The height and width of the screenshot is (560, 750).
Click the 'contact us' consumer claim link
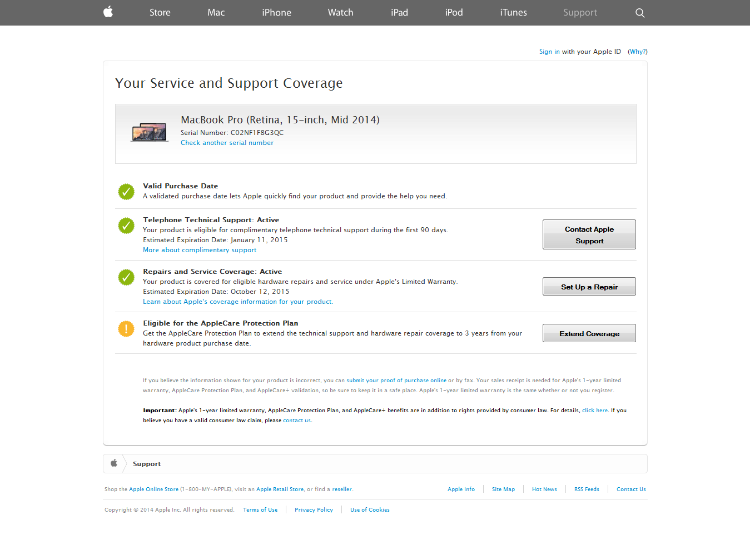pos(297,421)
